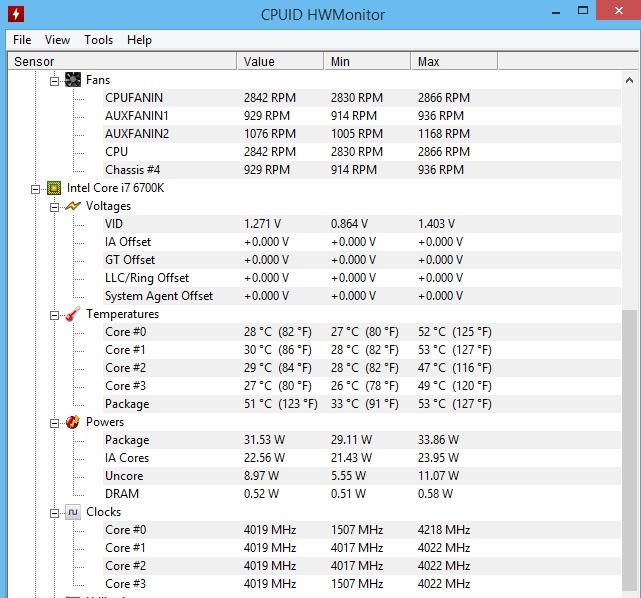641x598 pixels.
Task: Open the File menu
Action: pyautogui.click(x=22, y=40)
